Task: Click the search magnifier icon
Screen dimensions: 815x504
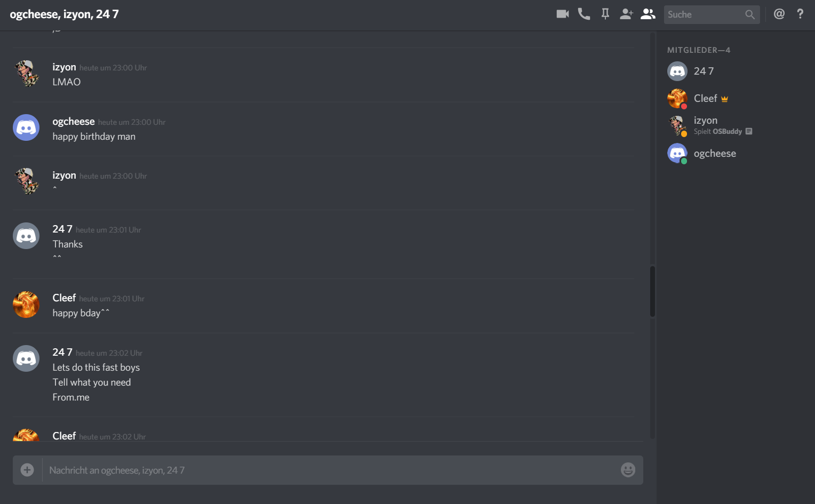Action: click(750, 14)
